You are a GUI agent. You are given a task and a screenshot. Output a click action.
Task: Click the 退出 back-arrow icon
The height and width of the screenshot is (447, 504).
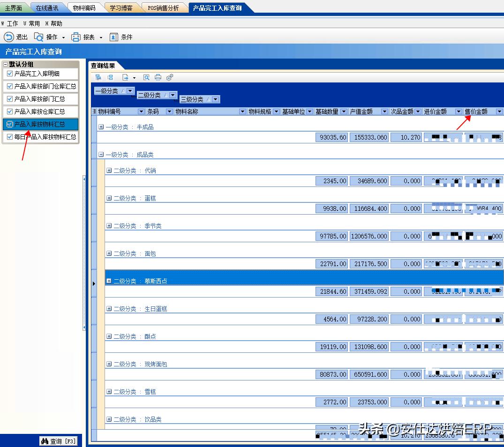[9, 37]
